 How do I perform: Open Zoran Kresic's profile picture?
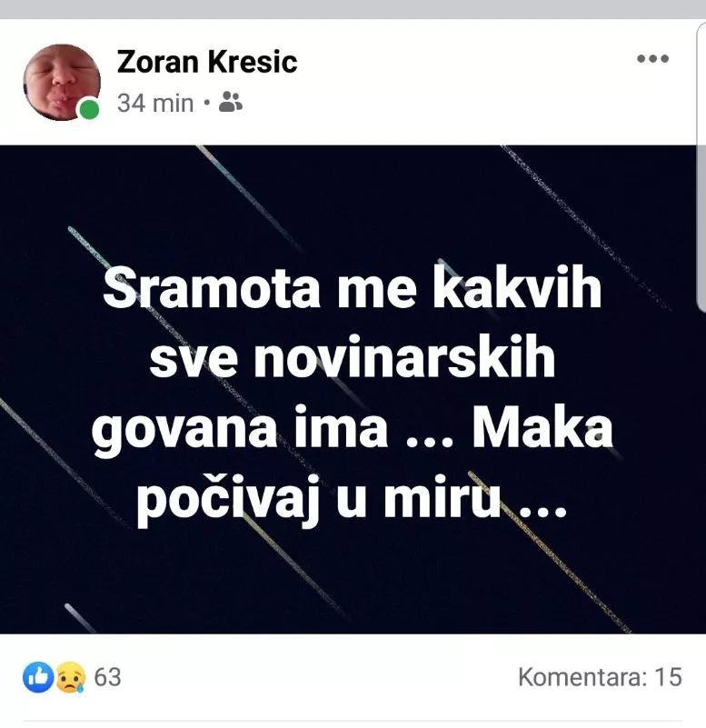pyautogui.click(x=61, y=82)
